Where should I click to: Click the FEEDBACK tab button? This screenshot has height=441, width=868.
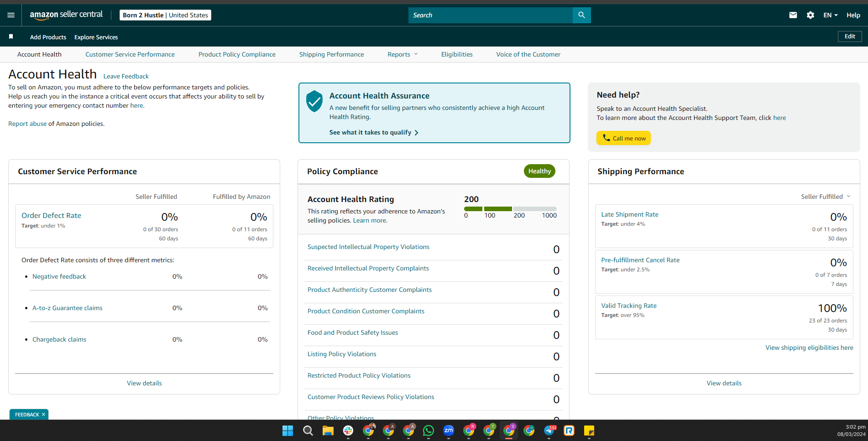29,414
